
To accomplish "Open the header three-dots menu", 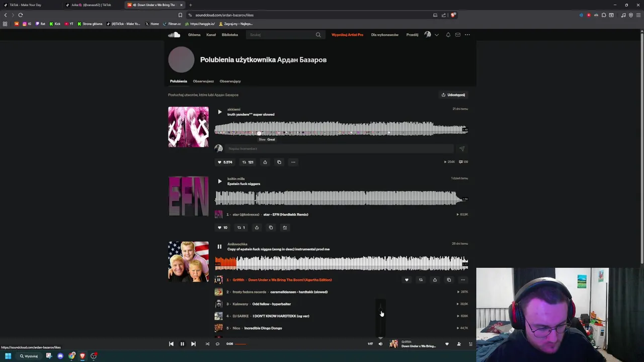I will point(467,35).
